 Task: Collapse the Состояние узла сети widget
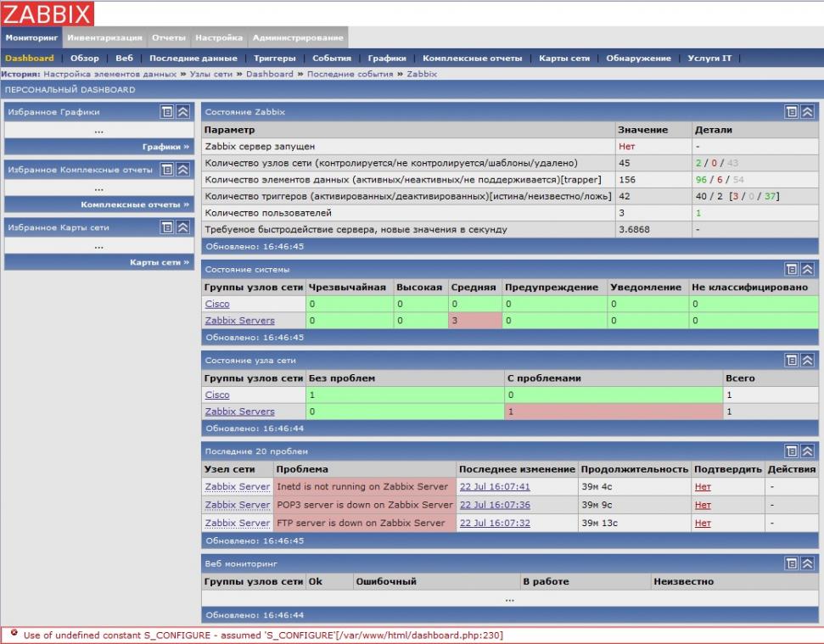click(807, 360)
